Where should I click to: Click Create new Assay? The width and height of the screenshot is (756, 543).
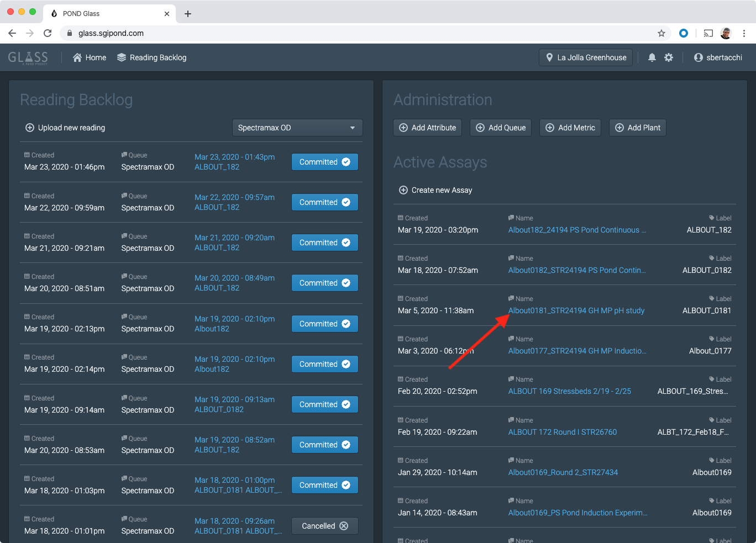[x=435, y=190]
